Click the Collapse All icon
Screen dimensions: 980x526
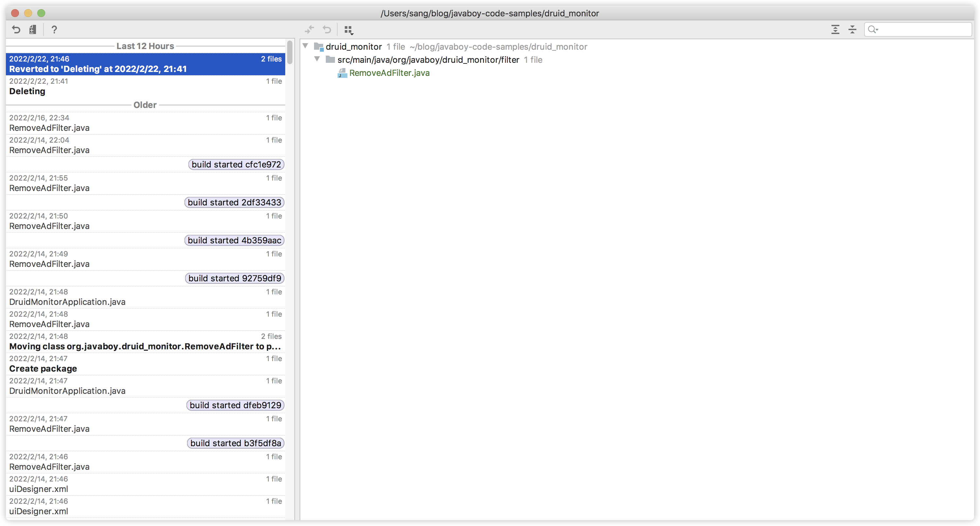coord(852,29)
